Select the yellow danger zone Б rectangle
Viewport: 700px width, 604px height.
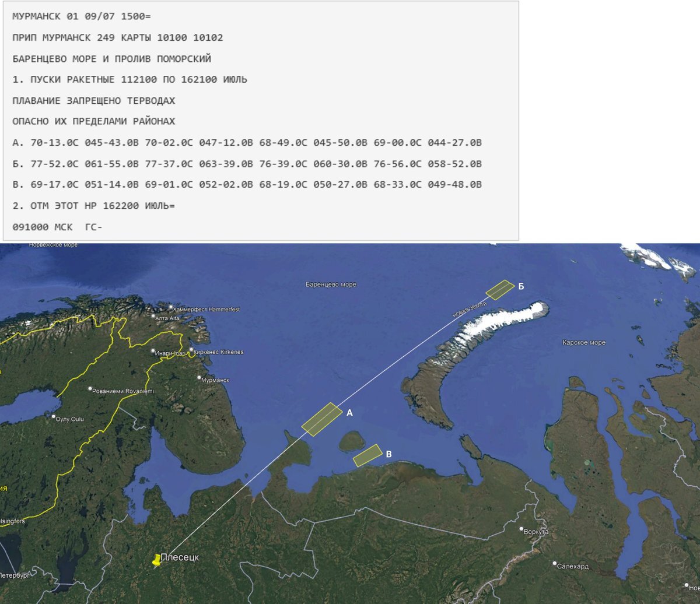500,290
